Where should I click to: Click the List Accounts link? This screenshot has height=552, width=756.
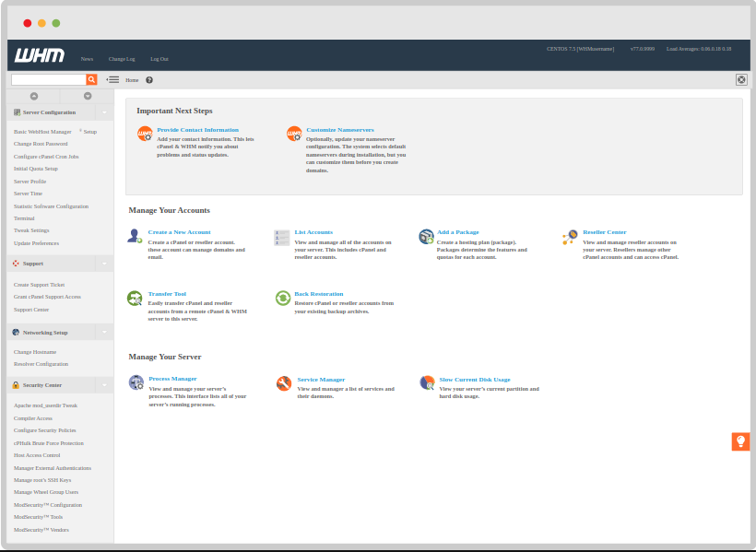coord(313,232)
